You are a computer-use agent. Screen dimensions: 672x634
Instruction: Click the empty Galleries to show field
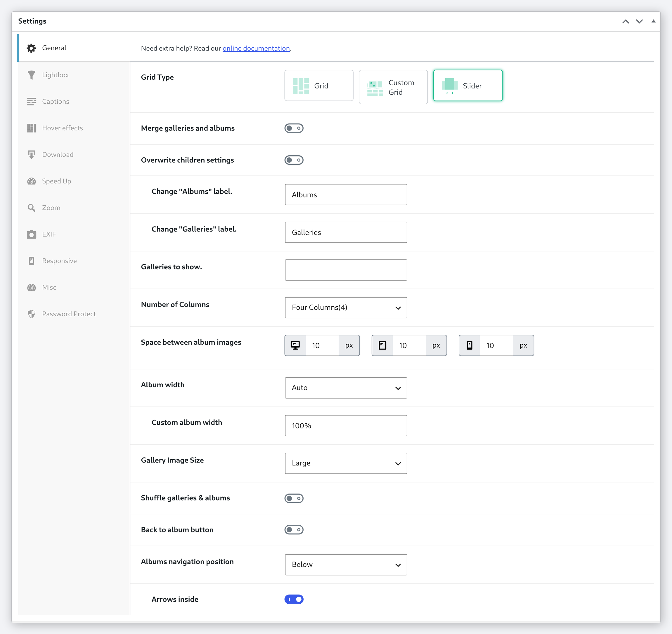(x=346, y=270)
